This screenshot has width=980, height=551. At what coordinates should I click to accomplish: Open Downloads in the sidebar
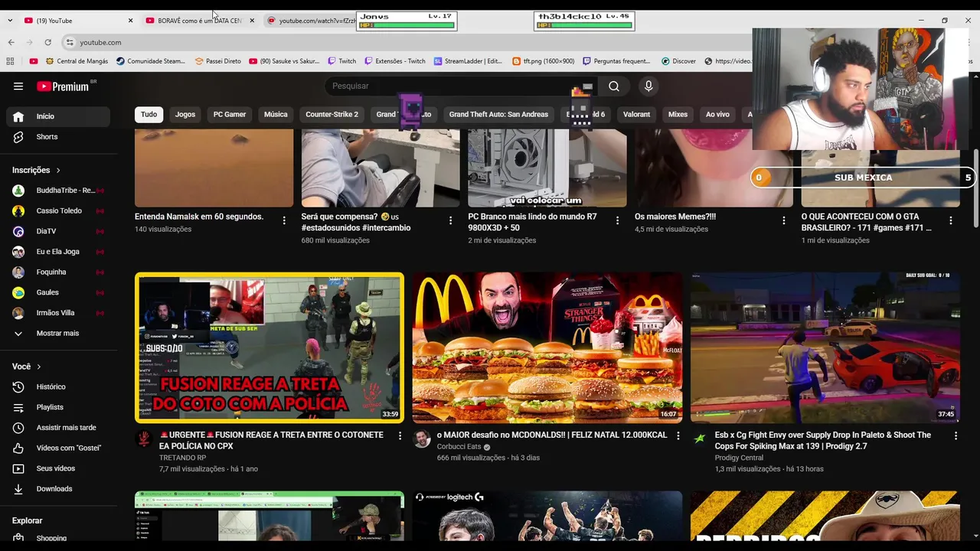point(58,489)
